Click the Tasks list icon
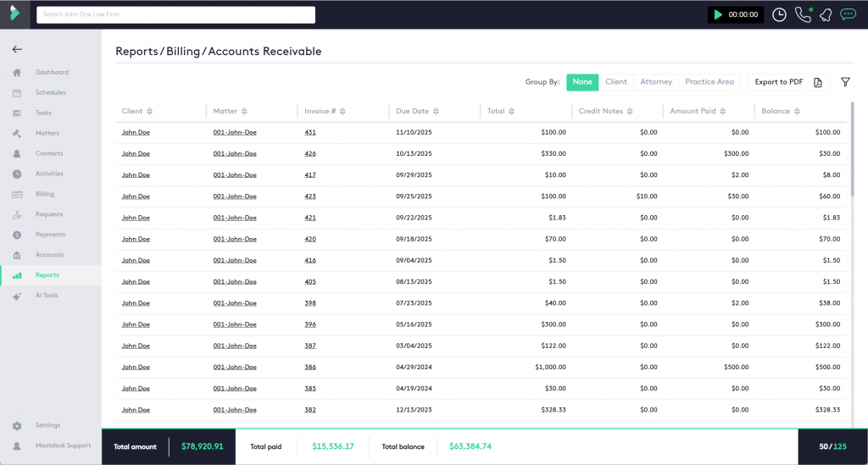The image size is (868, 465). [17, 113]
